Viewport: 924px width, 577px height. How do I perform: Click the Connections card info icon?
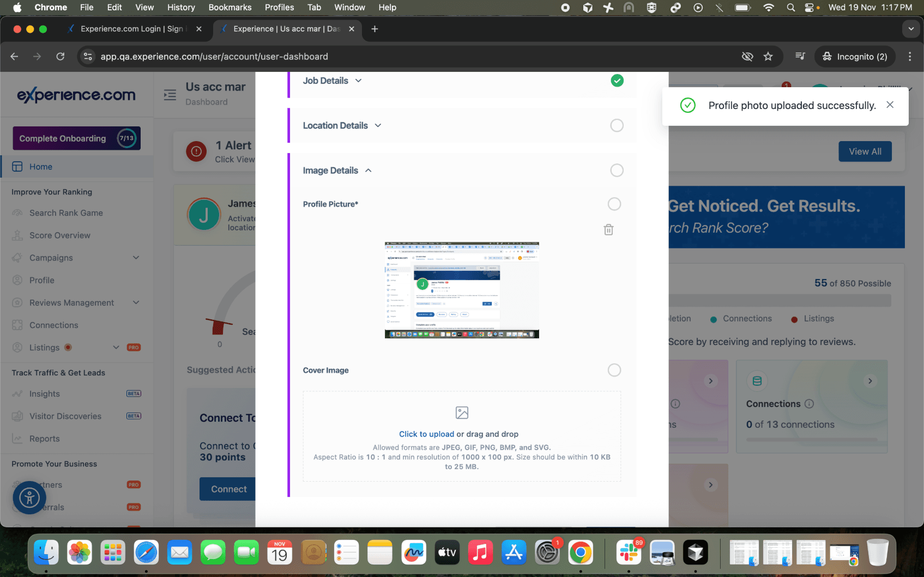tap(809, 404)
